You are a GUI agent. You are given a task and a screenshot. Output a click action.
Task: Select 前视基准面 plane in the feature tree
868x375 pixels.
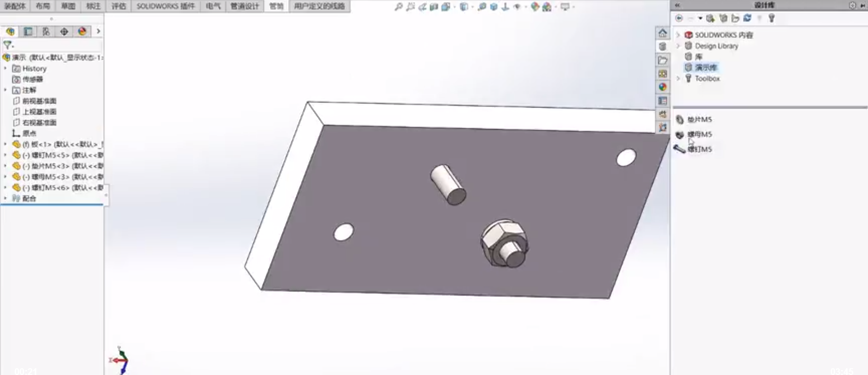click(39, 101)
